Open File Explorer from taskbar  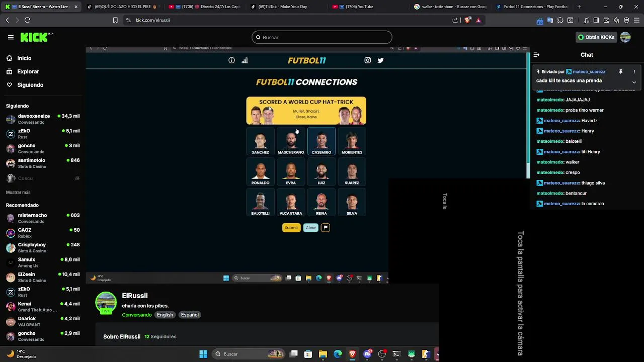(x=323, y=354)
